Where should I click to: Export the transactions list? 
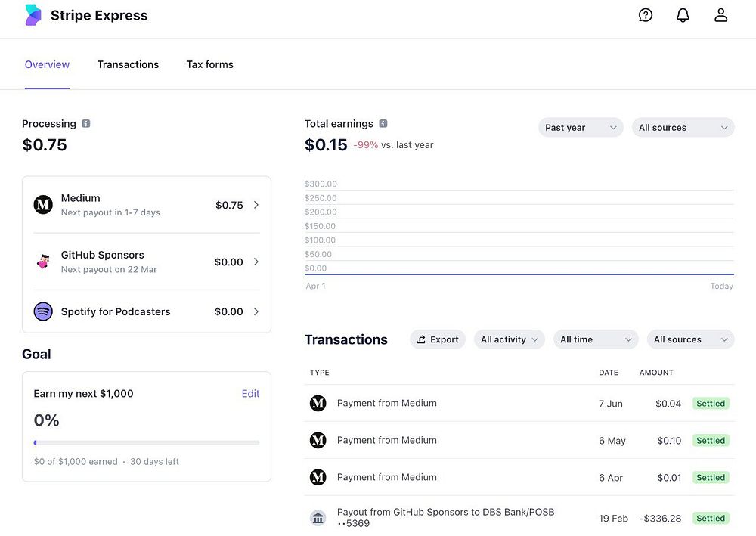[438, 339]
